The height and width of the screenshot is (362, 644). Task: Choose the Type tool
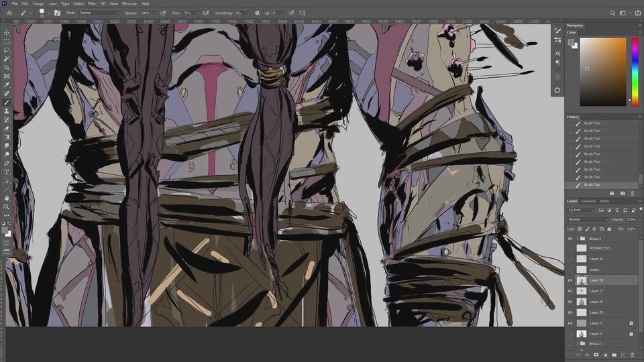pos(7,172)
